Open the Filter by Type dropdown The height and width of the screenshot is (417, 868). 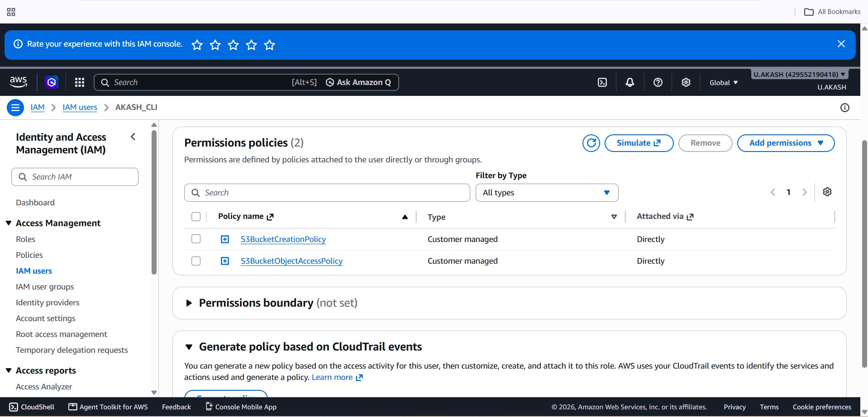point(547,193)
